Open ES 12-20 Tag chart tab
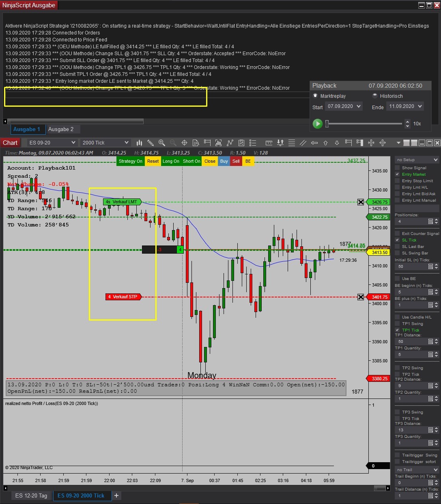This screenshot has width=441, height=504. point(31,495)
